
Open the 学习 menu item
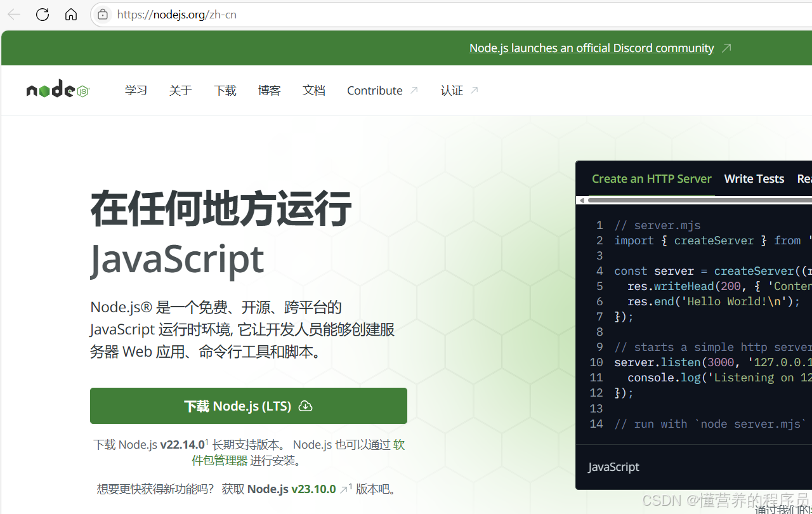136,90
